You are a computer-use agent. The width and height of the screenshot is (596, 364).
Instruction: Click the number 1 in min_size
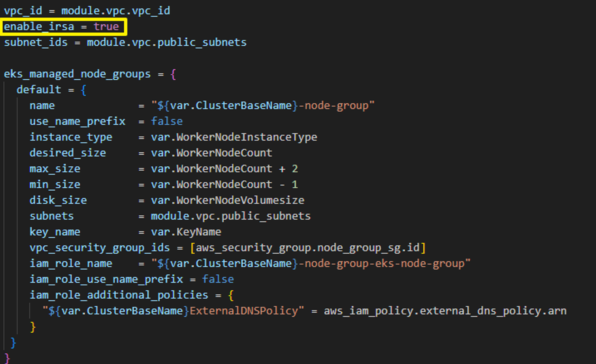point(295,185)
